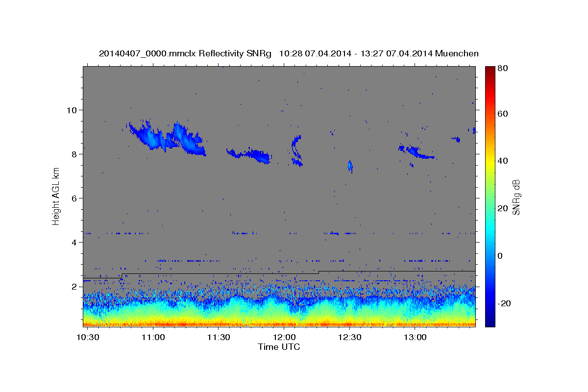Click the colorbar value 20 (positive)
The image size is (588, 392).
[x=503, y=208]
